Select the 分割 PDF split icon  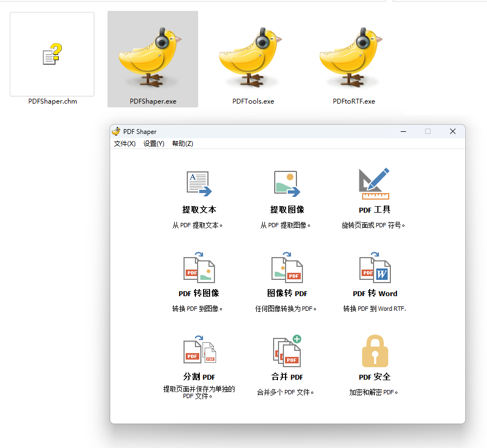[200, 350]
